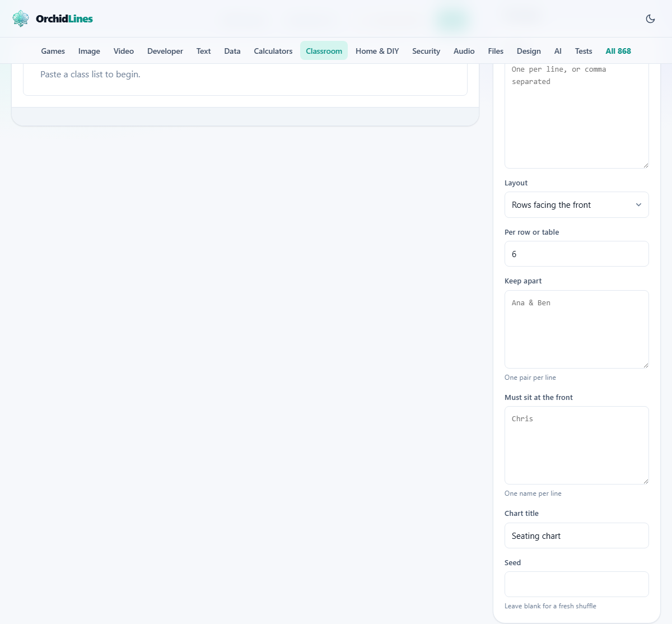The width and height of the screenshot is (672, 624).
Task: Click the OrchidLines orchid logo icon
Action: click(x=21, y=18)
